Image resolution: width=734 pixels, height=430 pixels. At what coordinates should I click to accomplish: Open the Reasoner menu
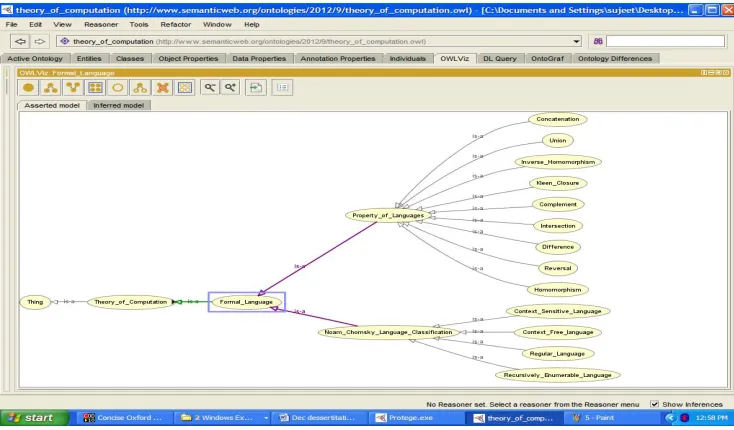click(101, 24)
